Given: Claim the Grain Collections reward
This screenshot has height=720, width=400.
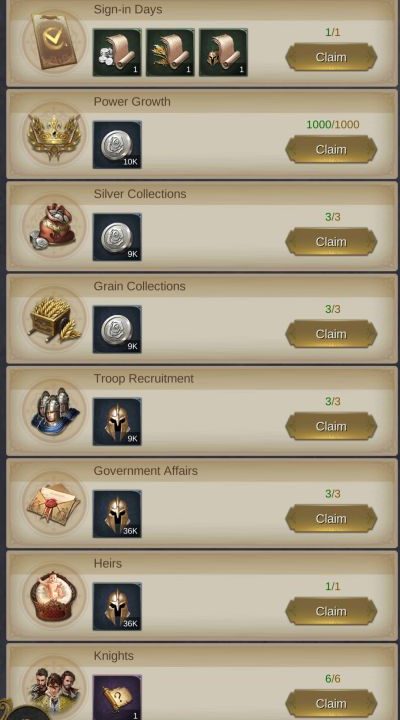Looking at the screenshot, I should 331,334.
